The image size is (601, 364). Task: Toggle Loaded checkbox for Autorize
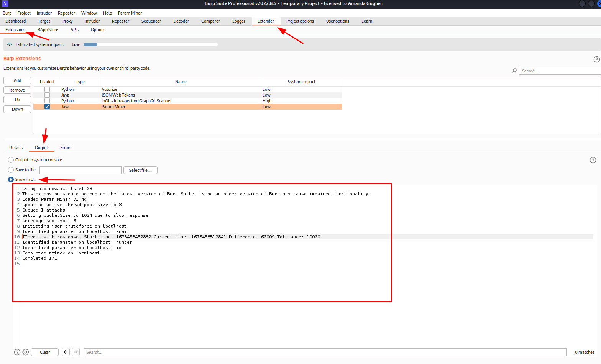[x=47, y=89]
